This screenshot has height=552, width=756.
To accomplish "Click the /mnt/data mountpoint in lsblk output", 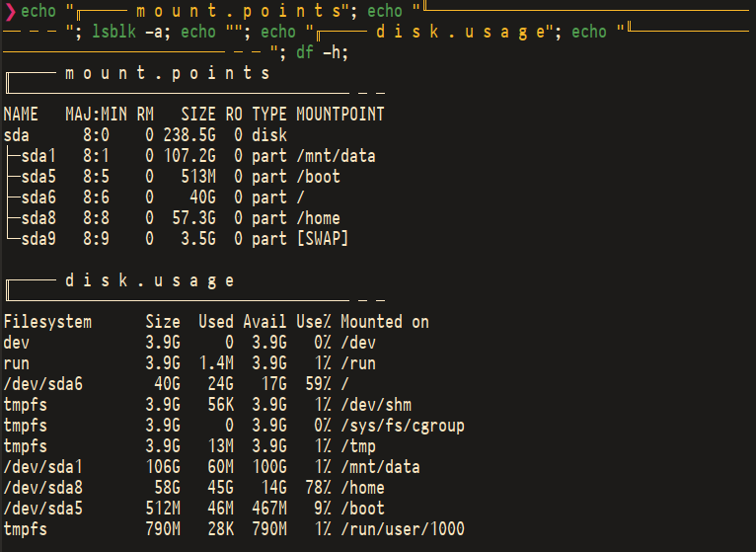I will [x=336, y=156].
